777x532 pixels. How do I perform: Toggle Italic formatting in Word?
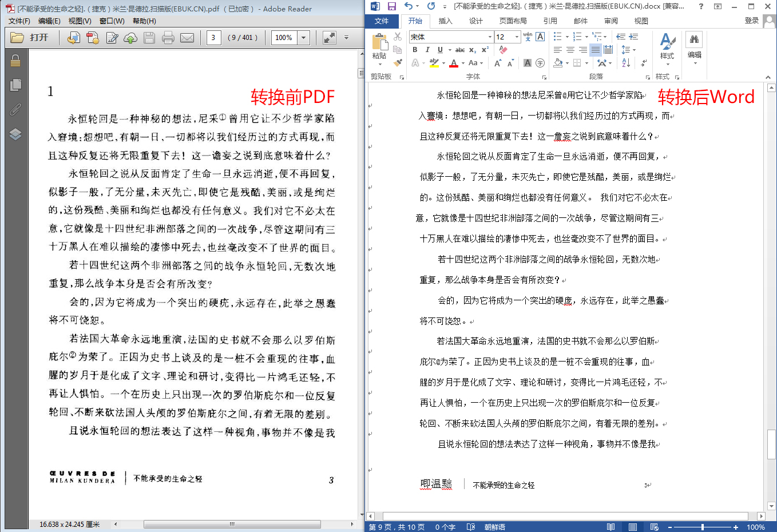click(427, 50)
